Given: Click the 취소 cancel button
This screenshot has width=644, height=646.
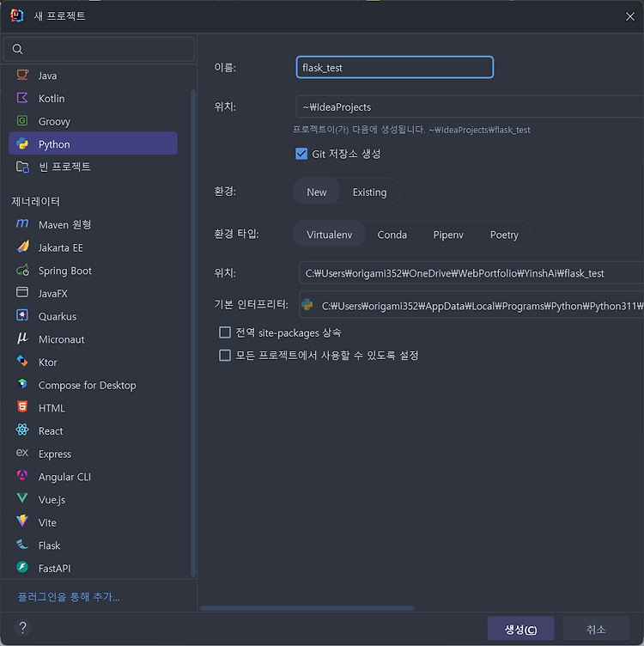Looking at the screenshot, I should pos(596,629).
